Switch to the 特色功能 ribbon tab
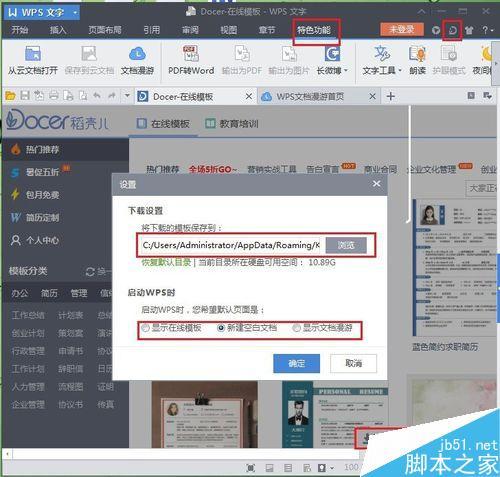 (x=314, y=30)
